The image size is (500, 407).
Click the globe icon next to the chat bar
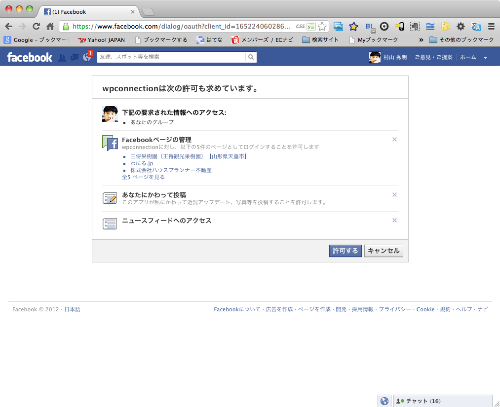(384, 401)
